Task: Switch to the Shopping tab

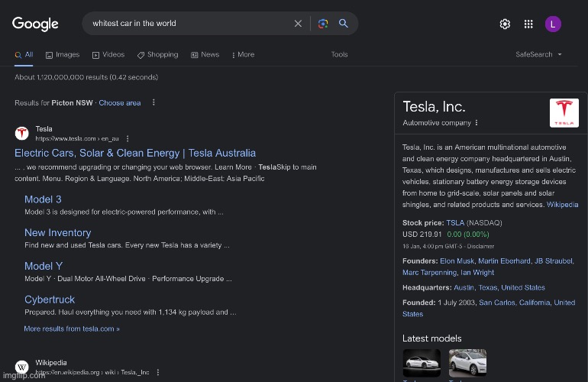Action: point(157,55)
